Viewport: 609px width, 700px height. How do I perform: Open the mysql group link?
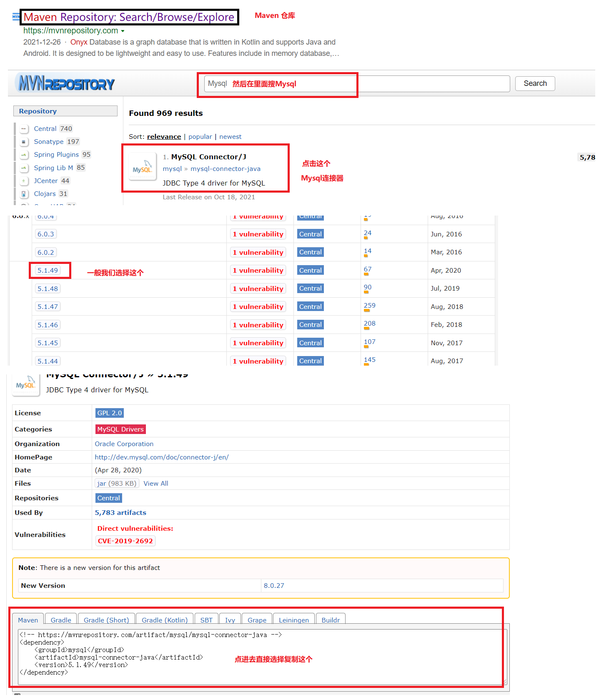(x=172, y=169)
